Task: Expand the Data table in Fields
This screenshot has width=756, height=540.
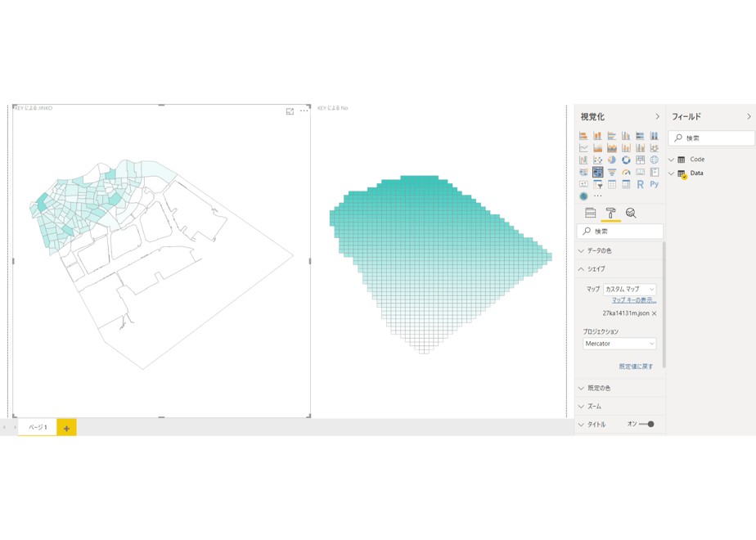Action: [x=671, y=173]
